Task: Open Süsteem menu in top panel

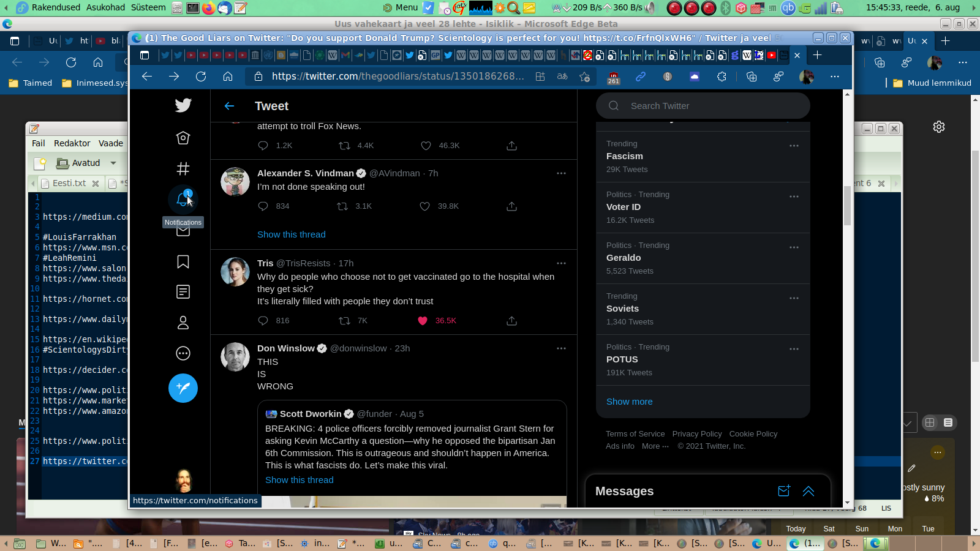Action: pyautogui.click(x=148, y=7)
